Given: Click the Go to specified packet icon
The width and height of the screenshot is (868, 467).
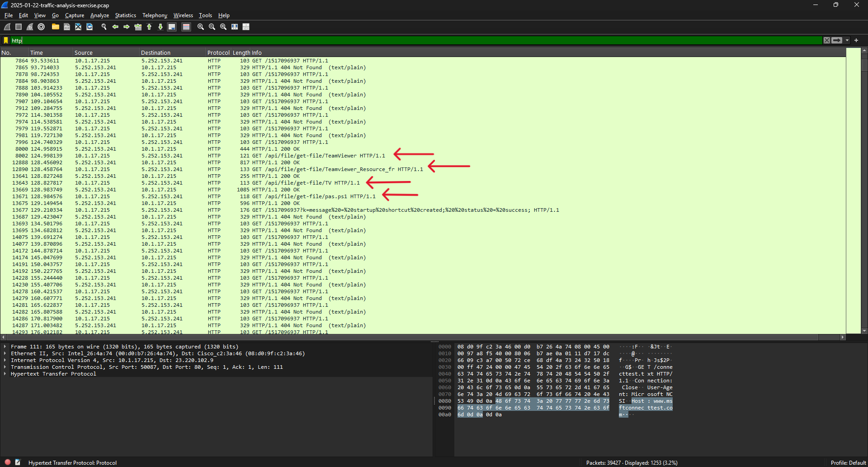Looking at the screenshot, I should point(138,27).
